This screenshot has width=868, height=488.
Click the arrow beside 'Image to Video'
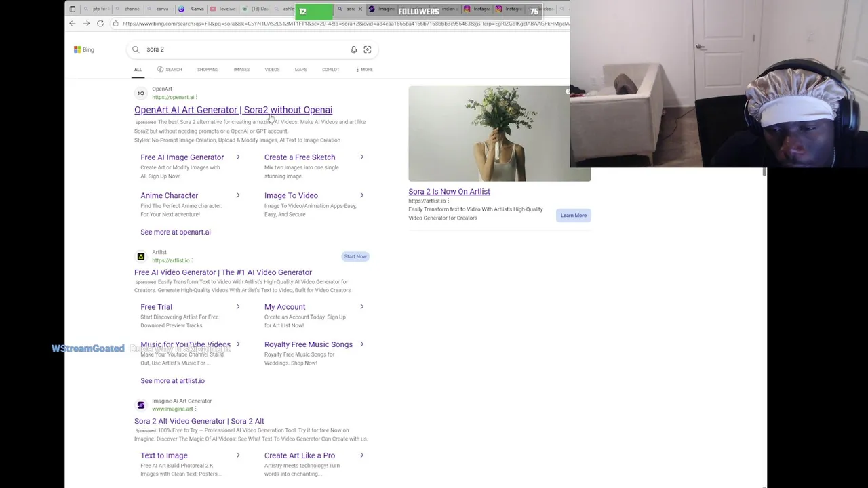[361, 195]
